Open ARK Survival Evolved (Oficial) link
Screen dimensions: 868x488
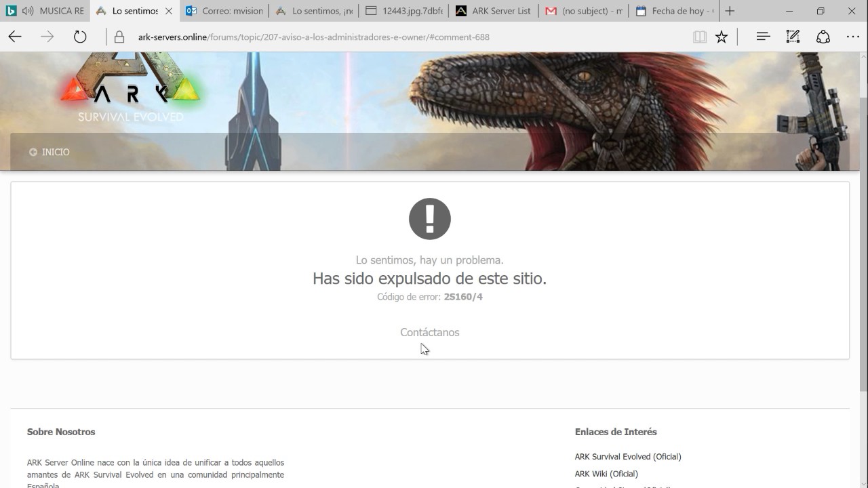(x=628, y=457)
